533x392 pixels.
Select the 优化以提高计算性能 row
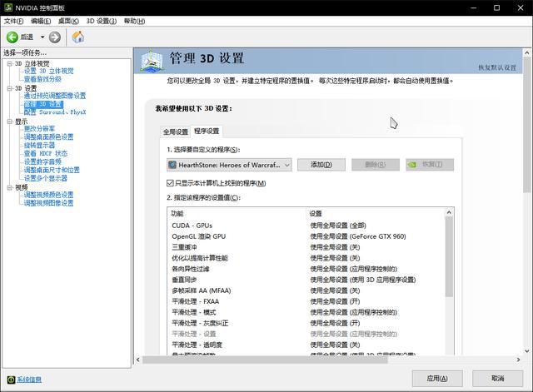click(306, 258)
